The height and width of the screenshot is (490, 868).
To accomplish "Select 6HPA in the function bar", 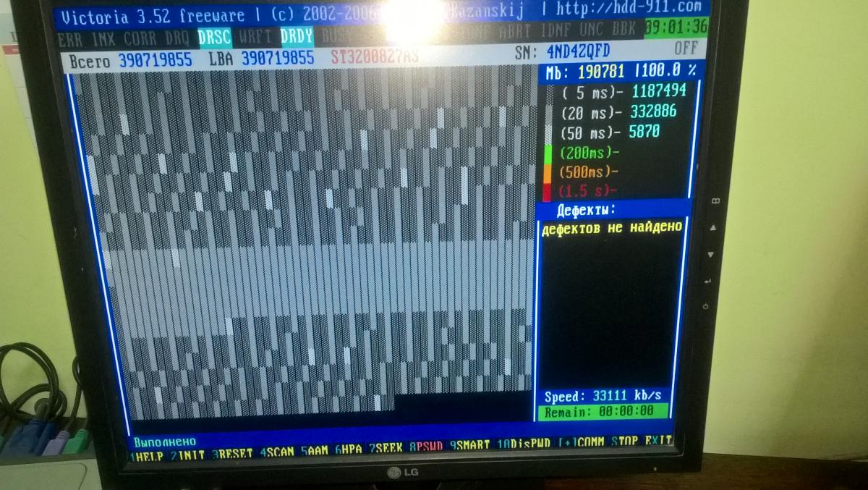I will tap(349, 450).
